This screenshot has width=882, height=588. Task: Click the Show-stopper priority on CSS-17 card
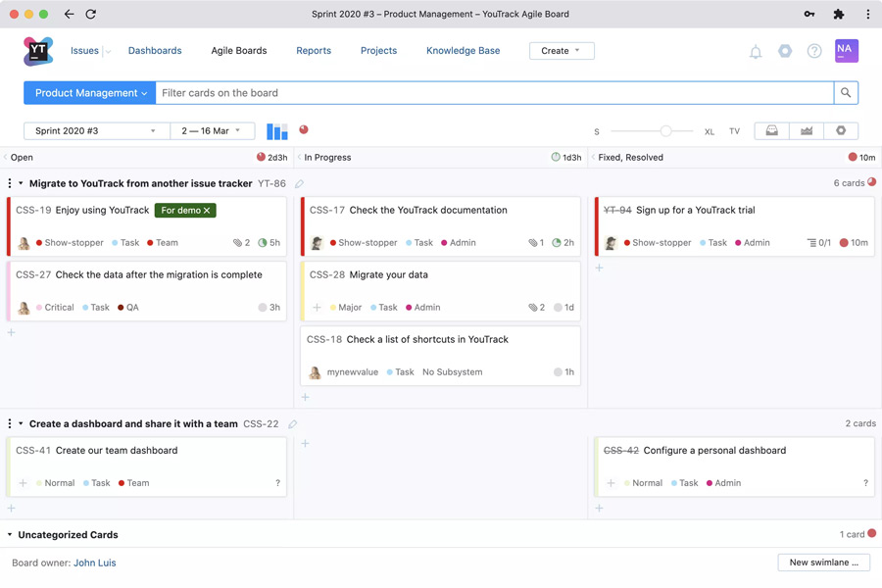(x=364, y=242)
